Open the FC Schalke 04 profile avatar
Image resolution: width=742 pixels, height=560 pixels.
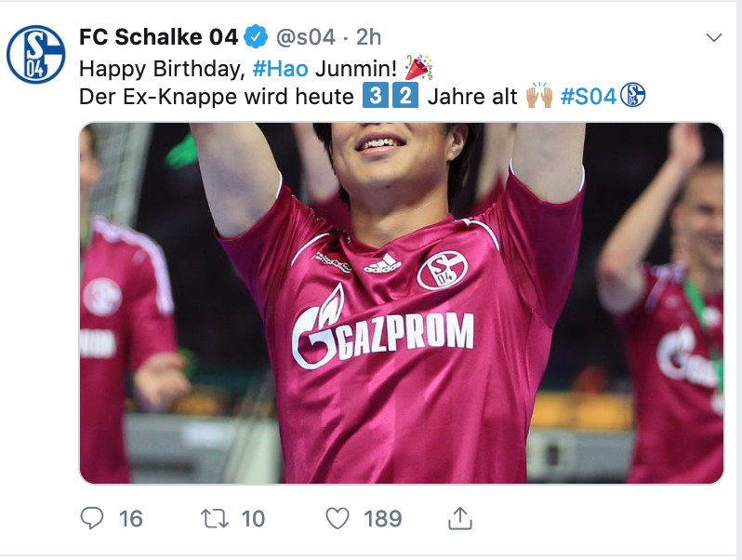coord(35,54)
